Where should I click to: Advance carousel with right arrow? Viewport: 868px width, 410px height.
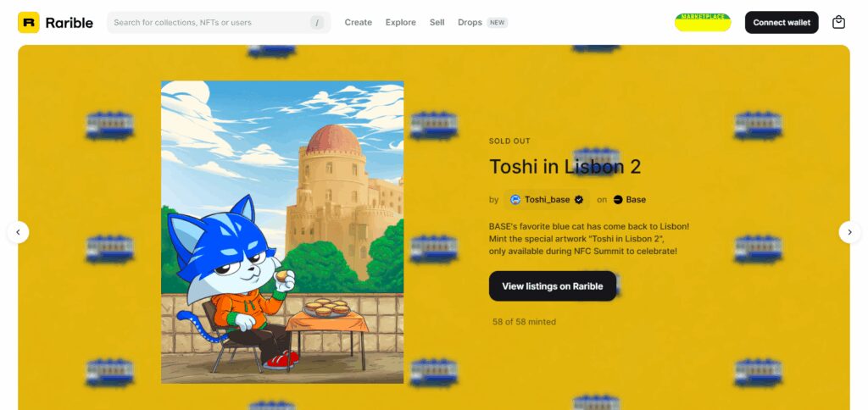[849, 232]
